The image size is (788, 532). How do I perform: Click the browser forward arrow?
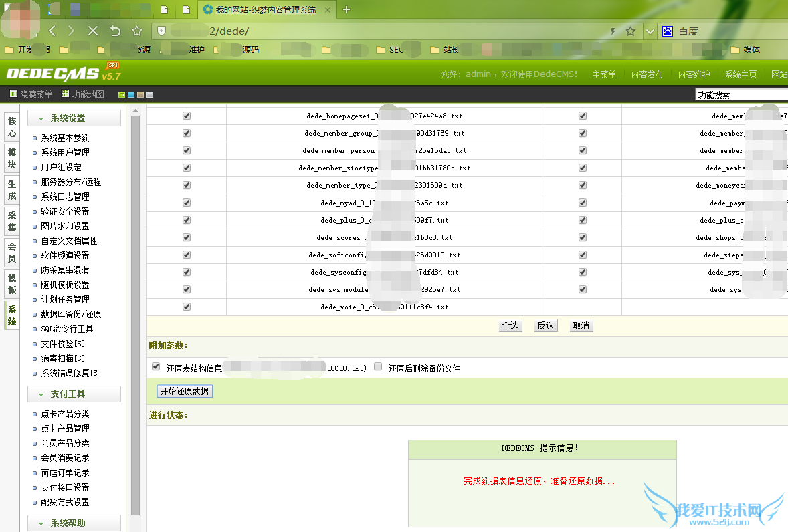(71, 31)
